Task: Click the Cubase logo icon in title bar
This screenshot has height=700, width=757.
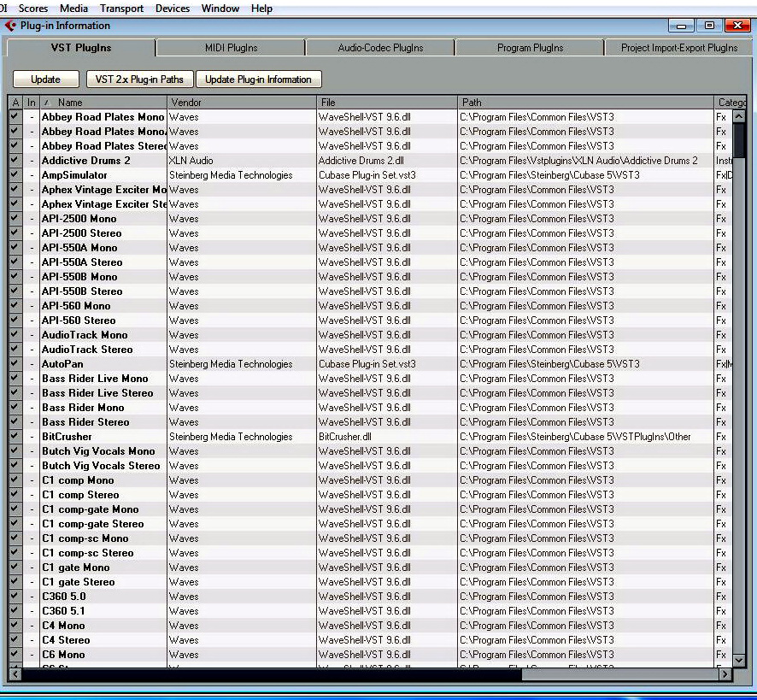Action: pyautogui.click(x=10, y=26)
